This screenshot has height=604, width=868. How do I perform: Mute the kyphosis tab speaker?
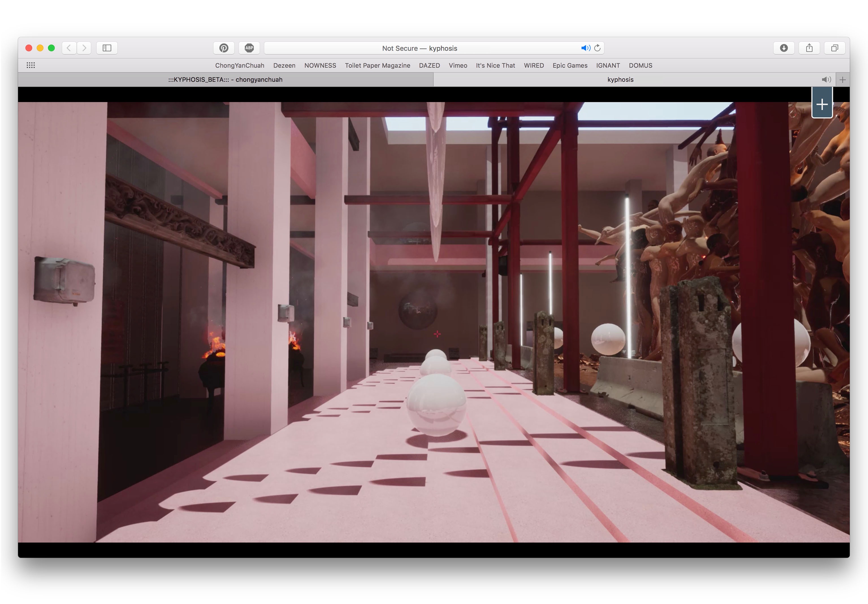click(x=826, y=80)
